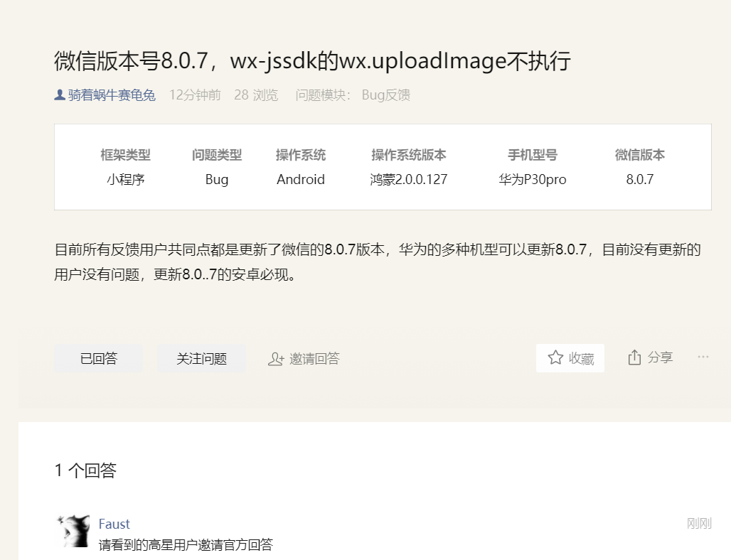Open the Faust user profile link

114,524
